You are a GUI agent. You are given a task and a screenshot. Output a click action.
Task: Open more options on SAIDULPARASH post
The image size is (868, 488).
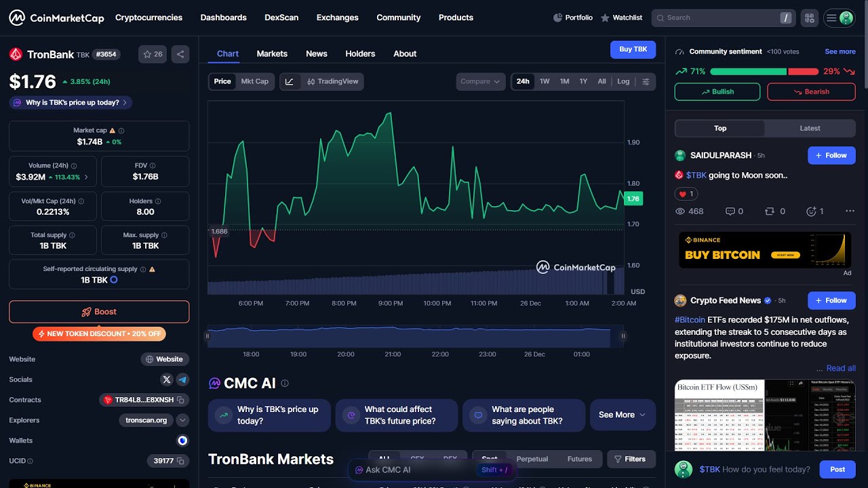(850, 211)
